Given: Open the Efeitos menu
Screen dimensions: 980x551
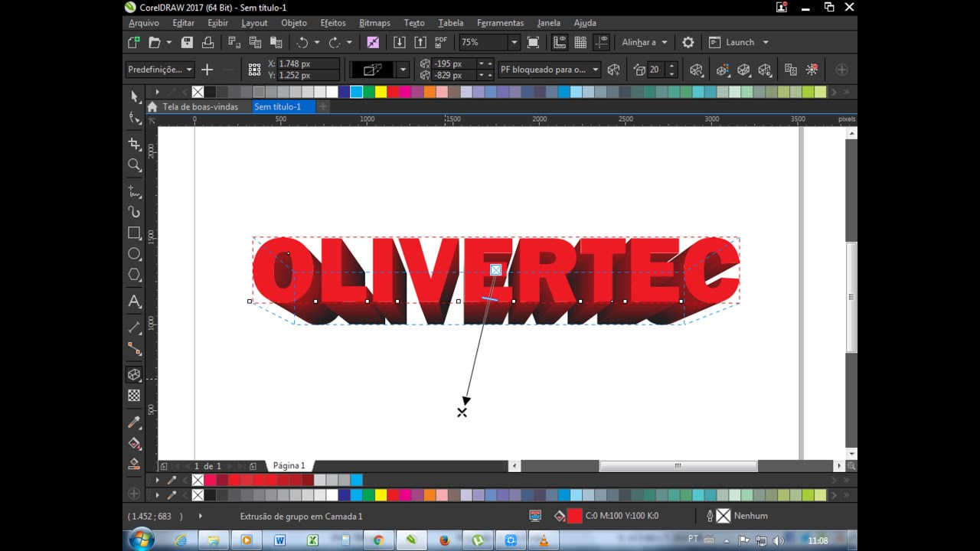Looking at the screenshot, I should [x=333, y=23].
